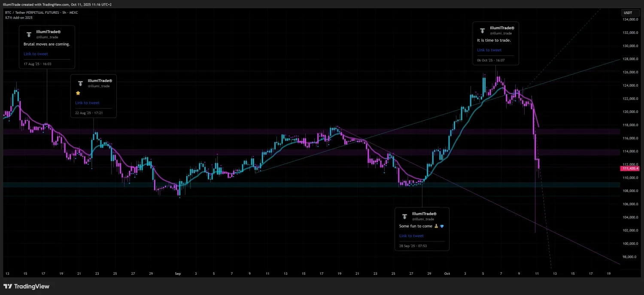Screen dimensions: 644x295
Task: Click the "ILT® Add-on 2025" indicator label
Action: tap(19, 18)
